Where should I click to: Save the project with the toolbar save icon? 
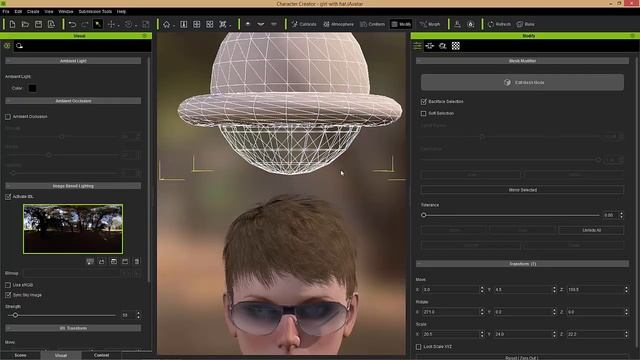[38, 24]
